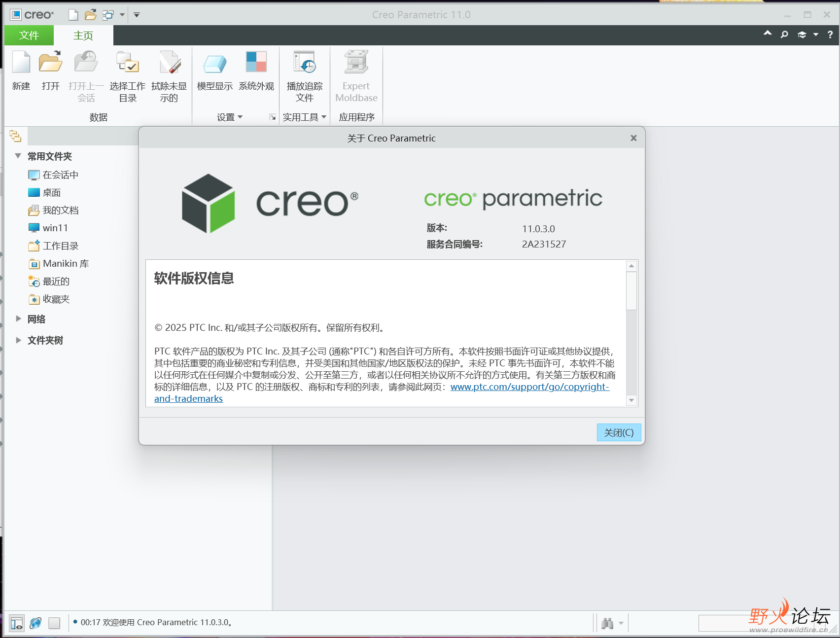The width and height of the screenshot is (840, 638).
Task: Expand the 实用工具 utilities group dropdown
Action: click(x=304, y=117)
